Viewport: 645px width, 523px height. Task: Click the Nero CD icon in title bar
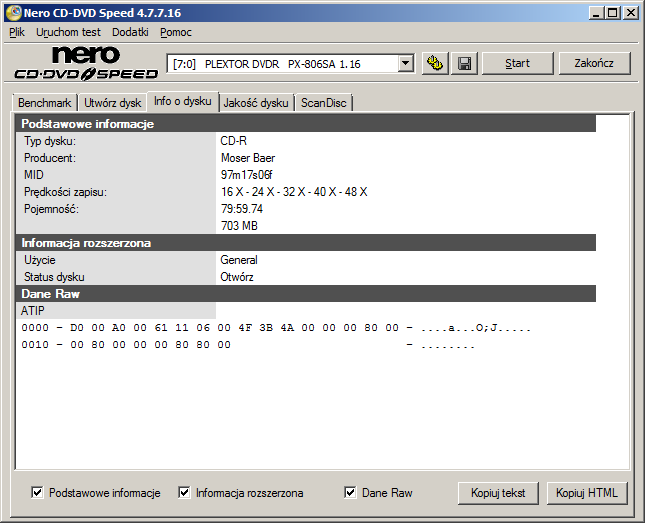14,13
